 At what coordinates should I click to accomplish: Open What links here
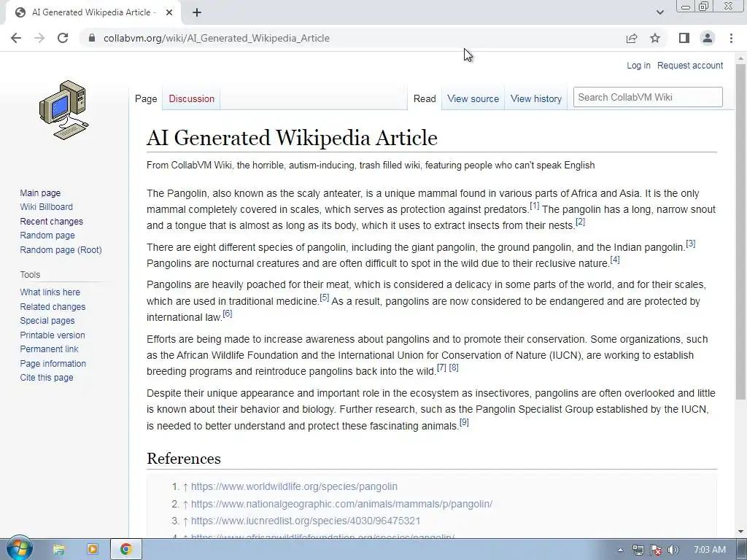click(50, 292)
